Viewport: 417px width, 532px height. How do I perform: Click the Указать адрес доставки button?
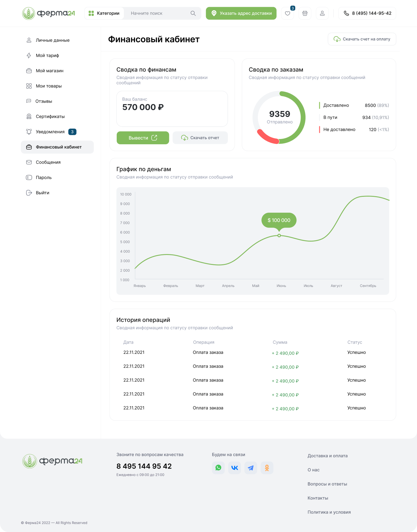[241, 13]
